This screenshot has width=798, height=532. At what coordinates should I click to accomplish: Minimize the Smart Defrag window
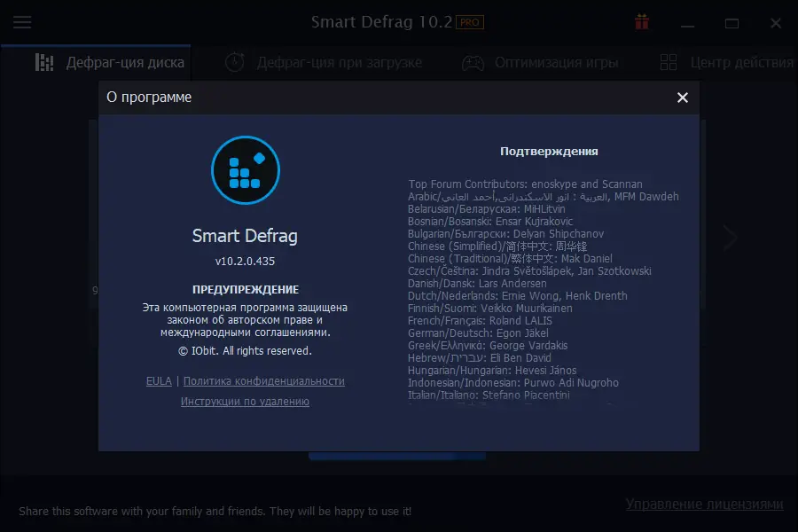(x=687, y=23)
